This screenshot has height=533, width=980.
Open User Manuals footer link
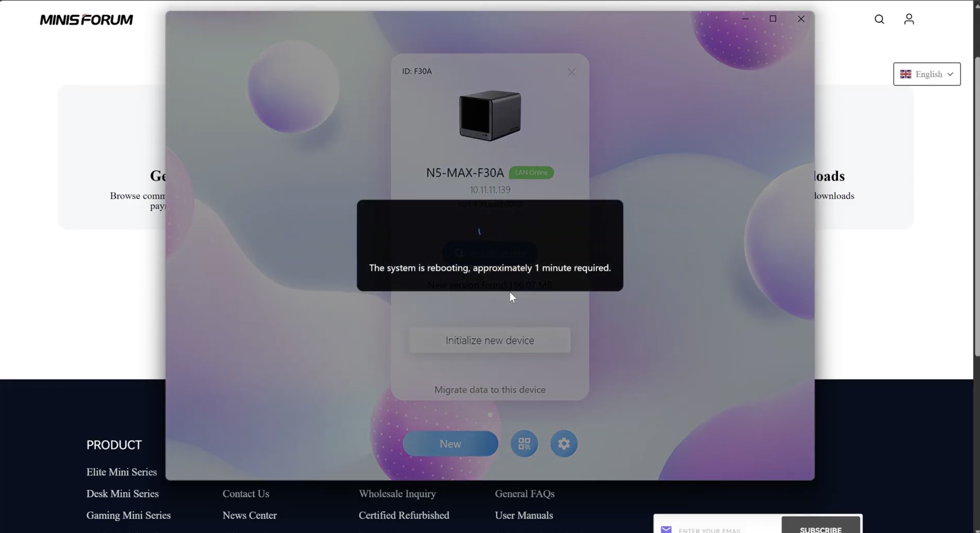point(524,516)
